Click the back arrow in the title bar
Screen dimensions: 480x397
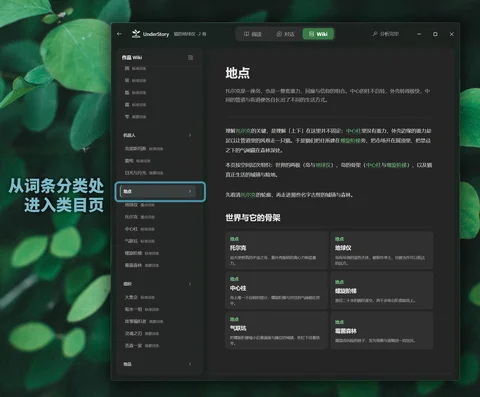[120, 34]
